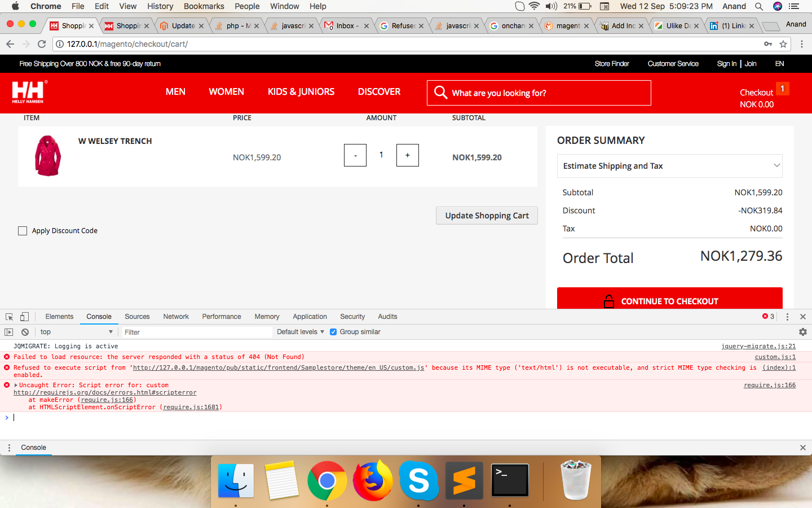
Task: Click Continue to Checkout
Action: (669, 301)
